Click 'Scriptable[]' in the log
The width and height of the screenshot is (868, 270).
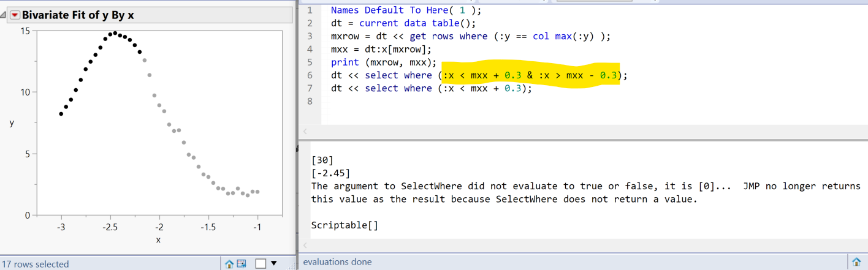point(345,225)
